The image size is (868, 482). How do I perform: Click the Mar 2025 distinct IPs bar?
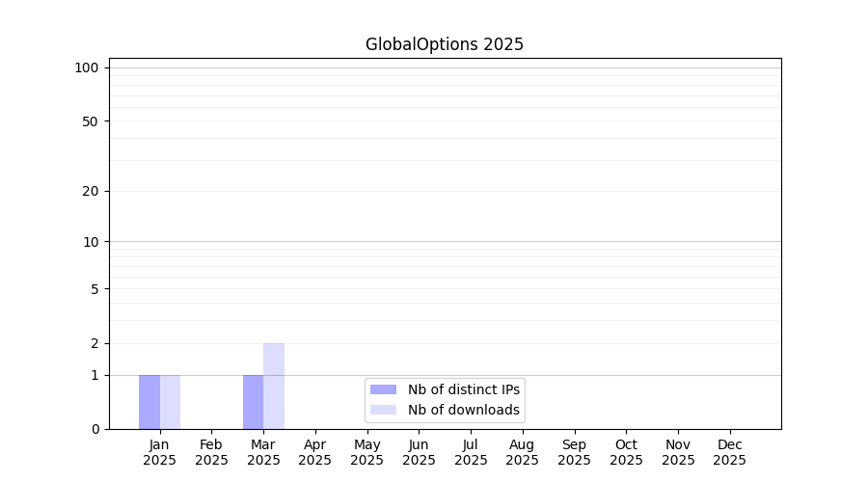[253, 402]
